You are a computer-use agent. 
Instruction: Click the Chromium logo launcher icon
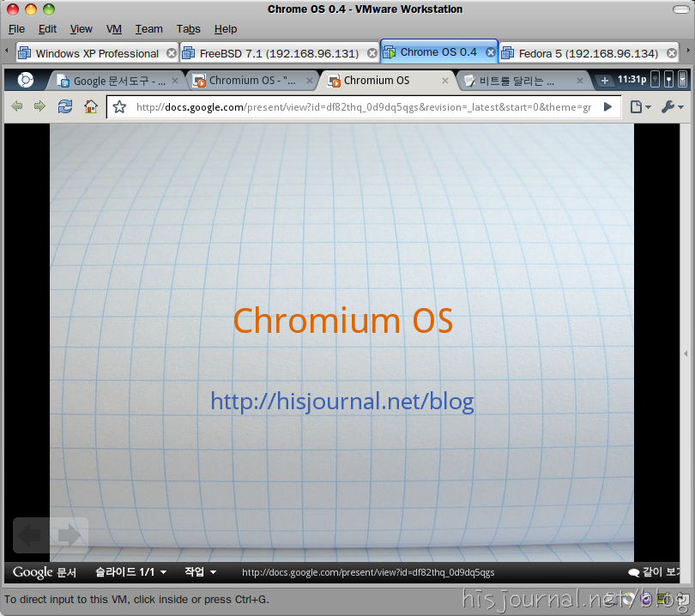[25, 80]
